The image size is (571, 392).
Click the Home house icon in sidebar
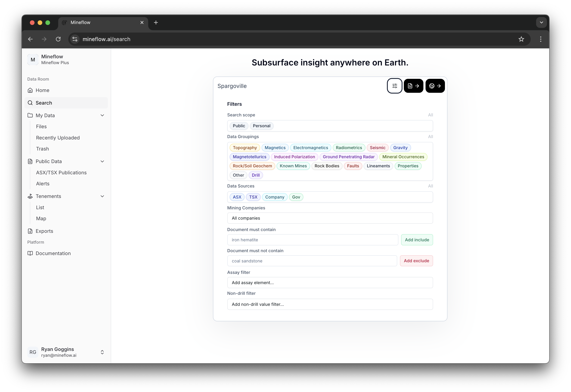tap(30, 90)
